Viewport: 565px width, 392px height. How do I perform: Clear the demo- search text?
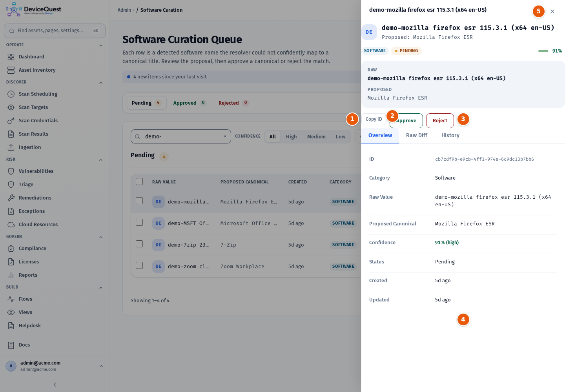click(x=225, y=136)
